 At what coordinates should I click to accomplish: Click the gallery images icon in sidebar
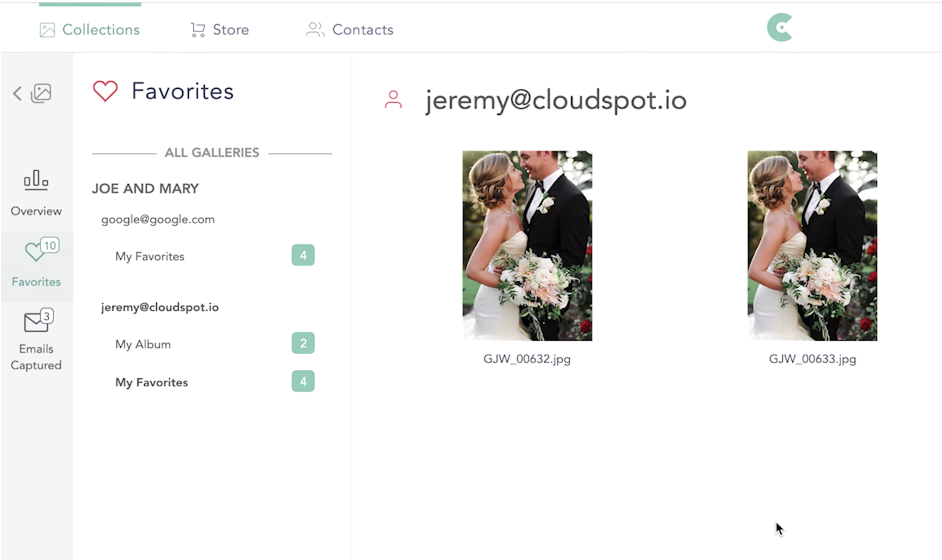point(41,93)
